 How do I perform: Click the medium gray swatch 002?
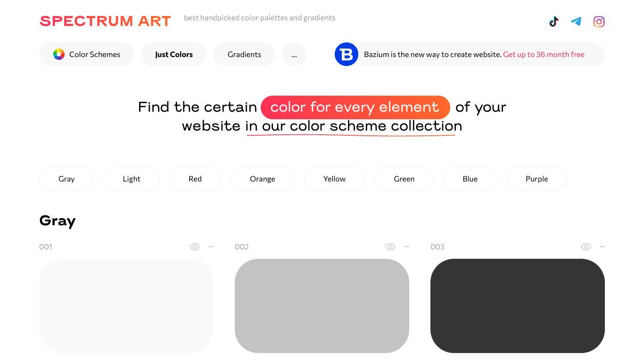point(322,305)
